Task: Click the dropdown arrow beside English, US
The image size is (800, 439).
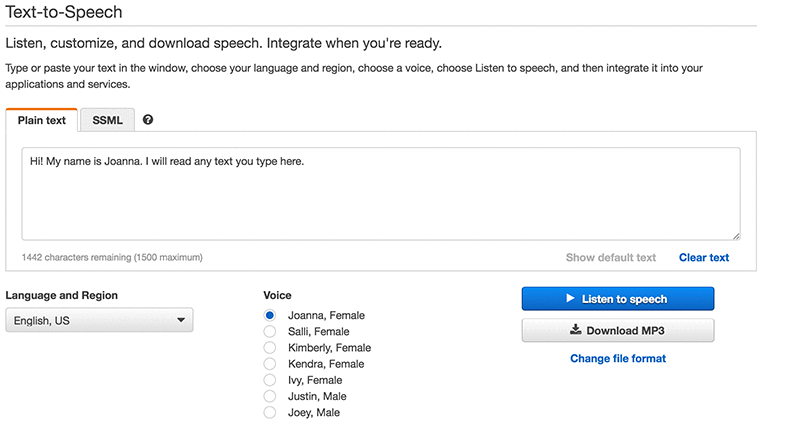Action: [181, 320]
